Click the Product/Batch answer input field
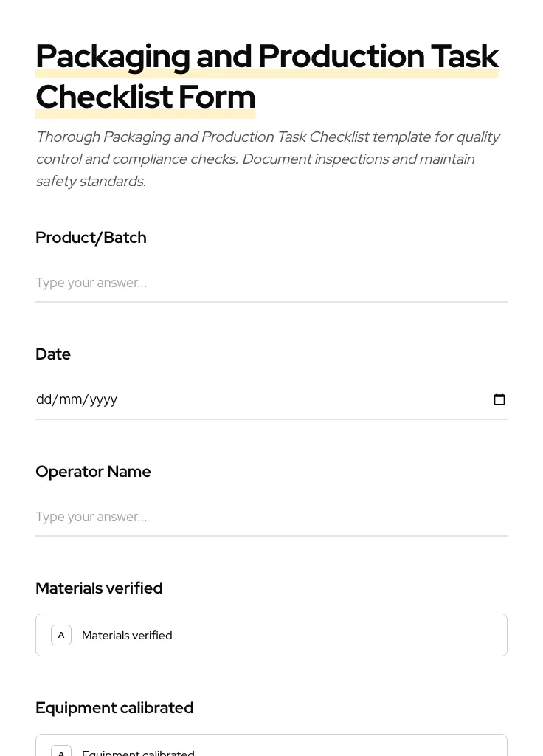This screenshot has width=543, height=756. point(271,283)
